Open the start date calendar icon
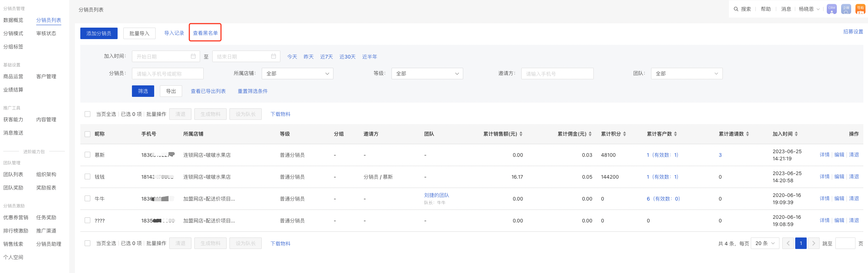This screenshot has height=273, width=868. coord(193,56)
